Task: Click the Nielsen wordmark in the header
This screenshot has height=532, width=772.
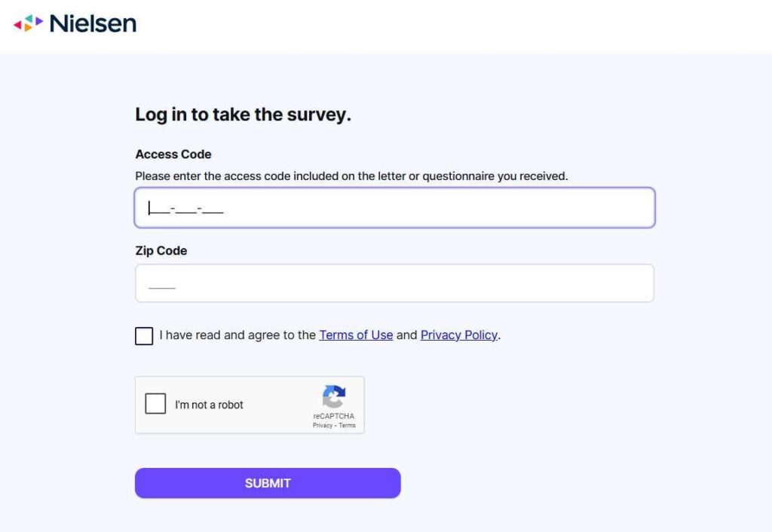Action: pos(93,23)
